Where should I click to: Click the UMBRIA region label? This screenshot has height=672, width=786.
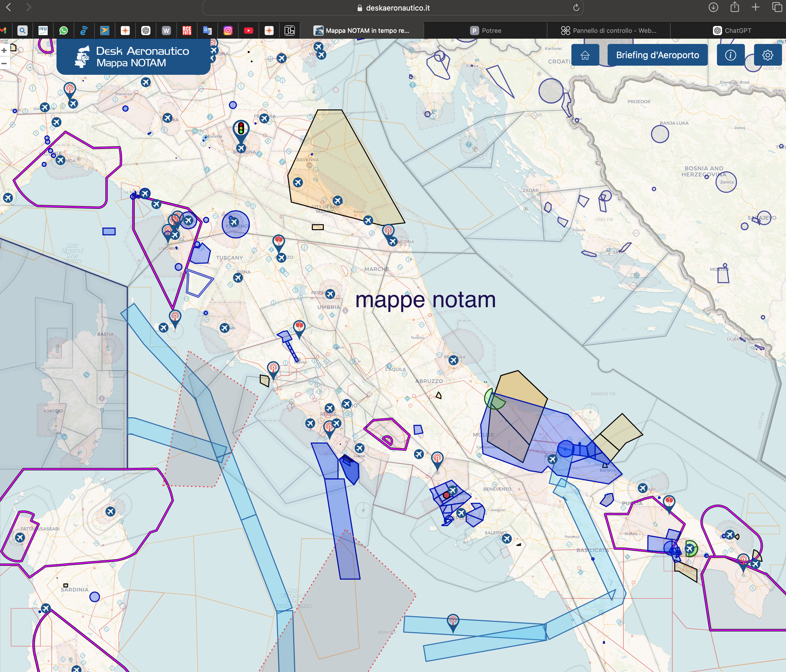coord(329,307)
